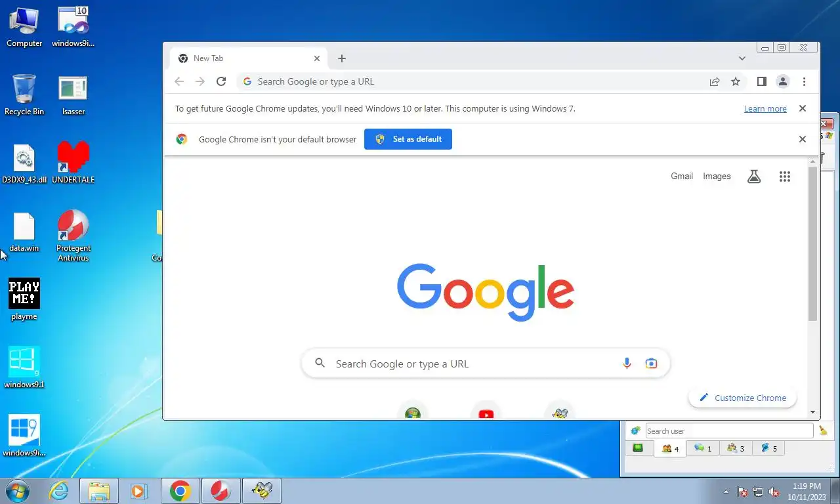The image size is (840, 504).
Task: Open Gmail link
Action: 682,176
